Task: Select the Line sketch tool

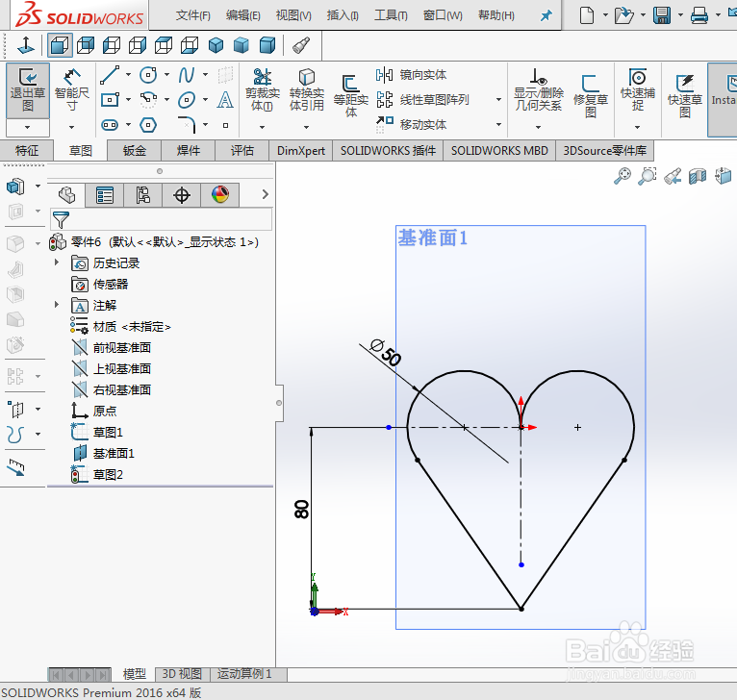Action: [110, 75]
